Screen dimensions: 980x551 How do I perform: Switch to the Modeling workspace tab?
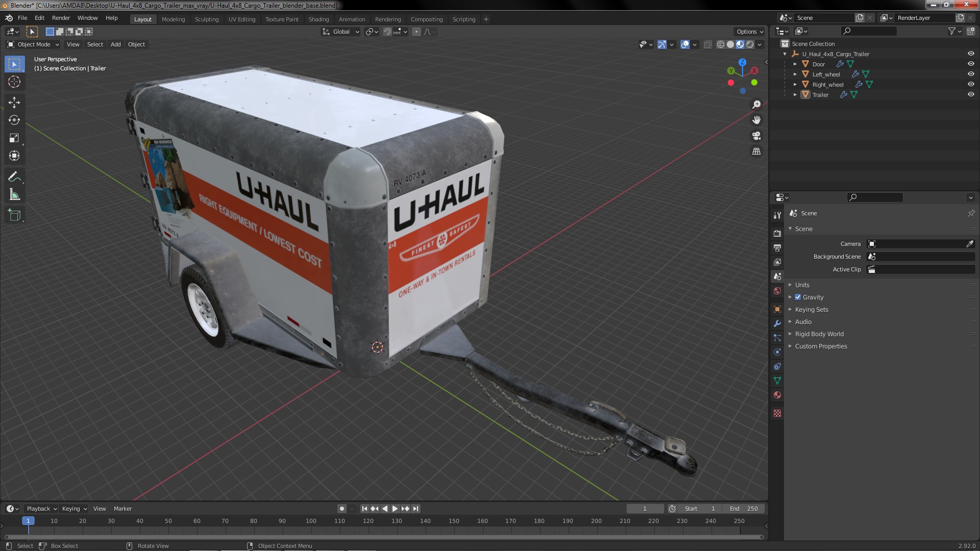(173, 19)
